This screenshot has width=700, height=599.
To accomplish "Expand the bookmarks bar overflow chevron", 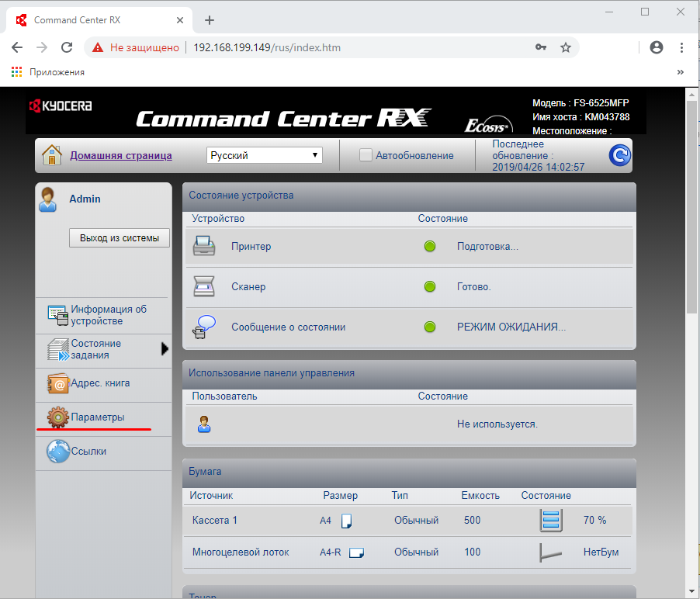I will [x=680, y=72].
